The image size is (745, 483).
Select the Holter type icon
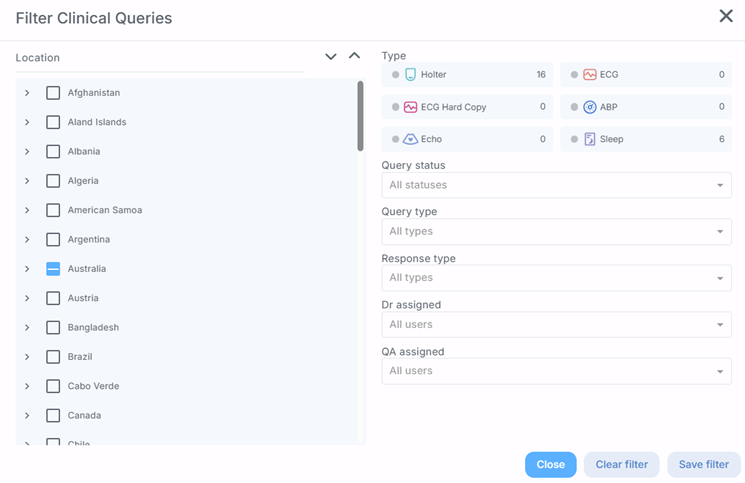point(411,75)
